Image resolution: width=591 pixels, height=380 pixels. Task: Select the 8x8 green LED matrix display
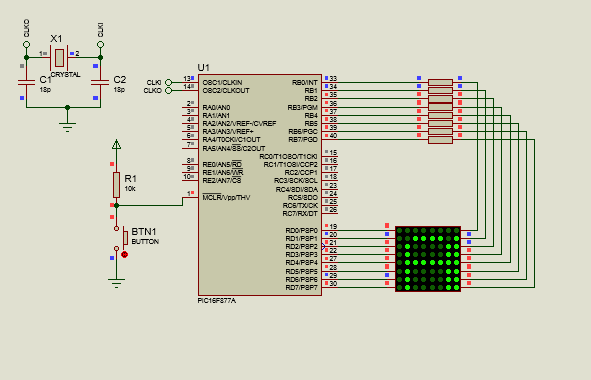(428, 259)
